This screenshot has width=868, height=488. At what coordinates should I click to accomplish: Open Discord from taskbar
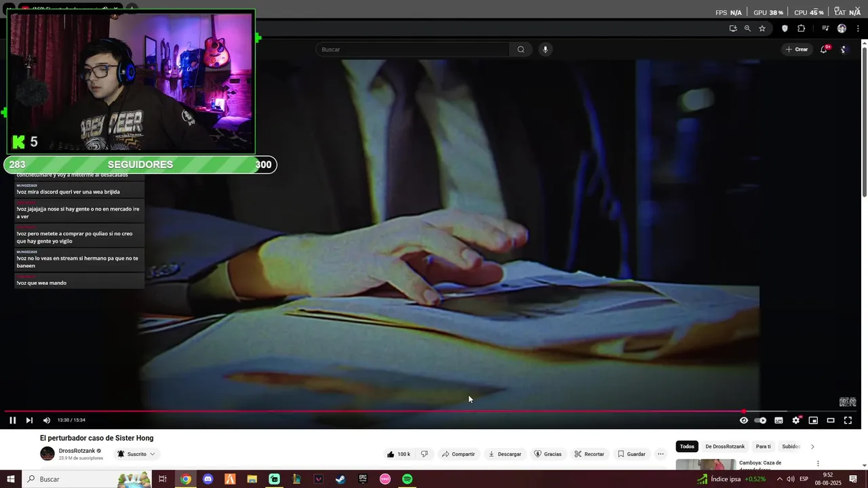click(x=208, y=479)
